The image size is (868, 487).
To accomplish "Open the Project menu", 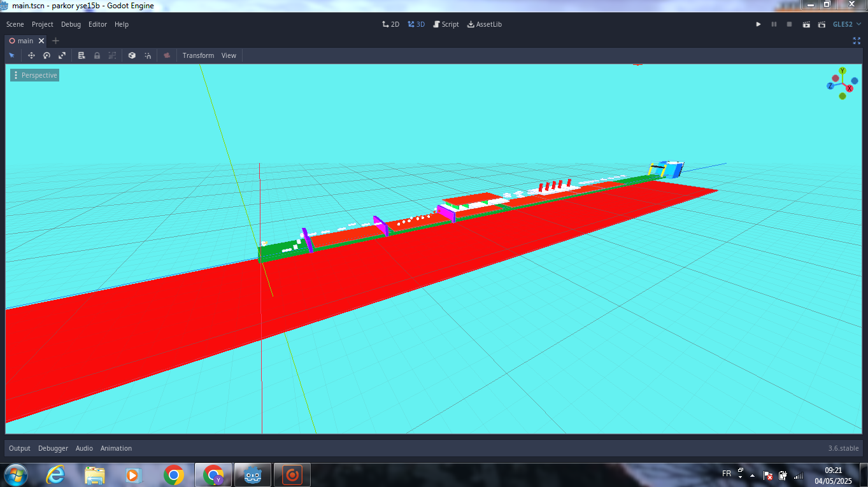I will (43, 24).
